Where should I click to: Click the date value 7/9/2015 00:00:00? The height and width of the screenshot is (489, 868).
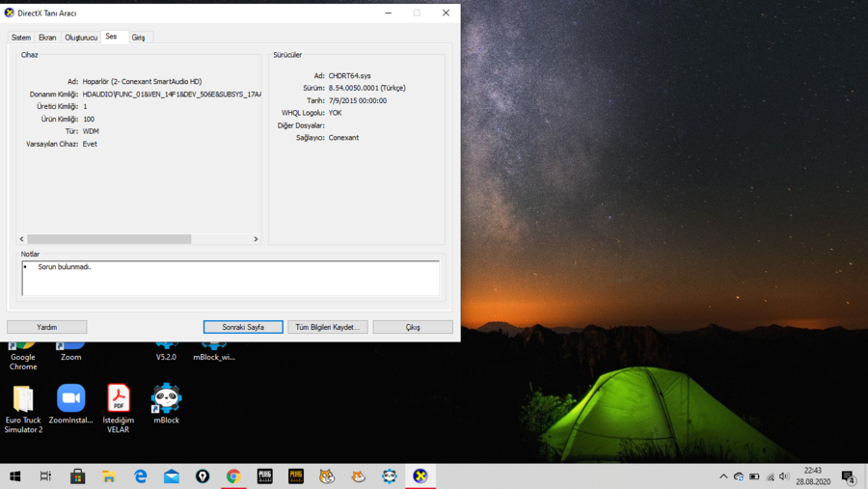[358, 101]
